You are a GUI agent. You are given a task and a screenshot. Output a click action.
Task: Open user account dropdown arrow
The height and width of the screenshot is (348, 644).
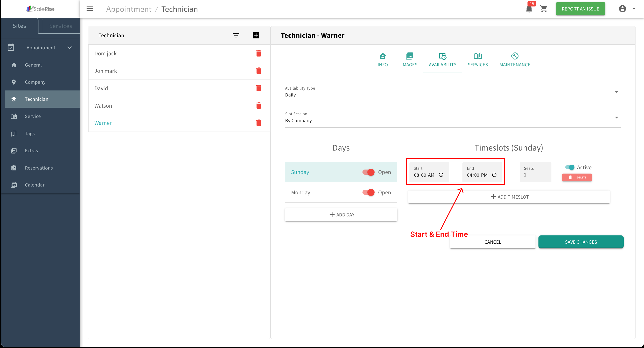[634, 9]
